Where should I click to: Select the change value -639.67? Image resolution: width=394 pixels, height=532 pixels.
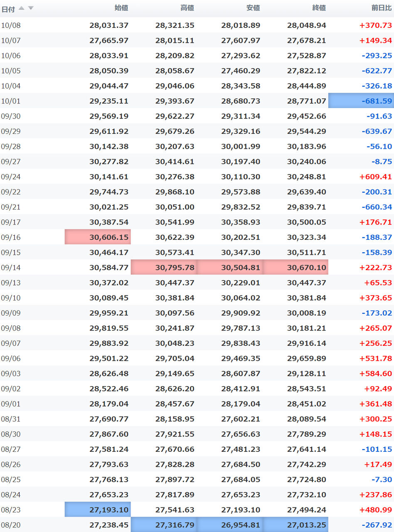[x=377, y=131]
